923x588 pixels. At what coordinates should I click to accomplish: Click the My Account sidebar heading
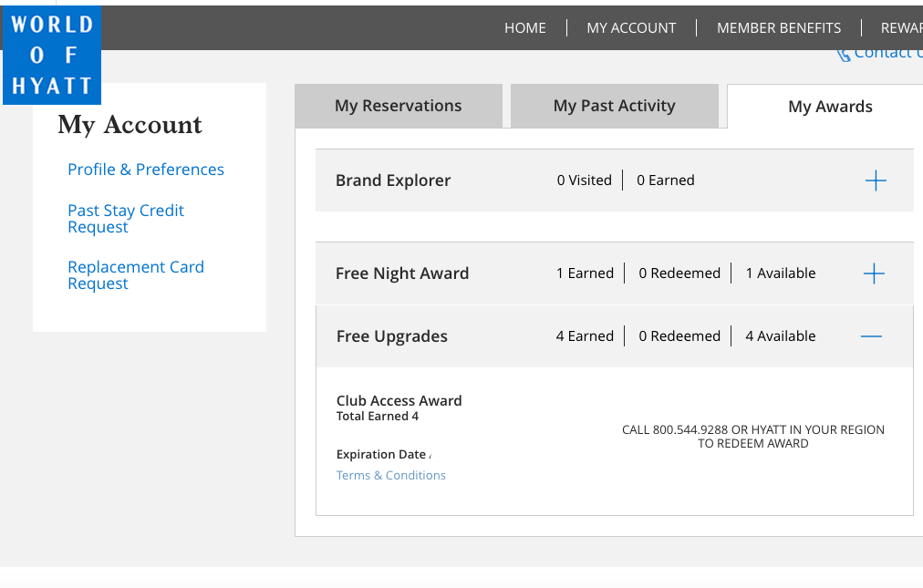tap(130, 125)
